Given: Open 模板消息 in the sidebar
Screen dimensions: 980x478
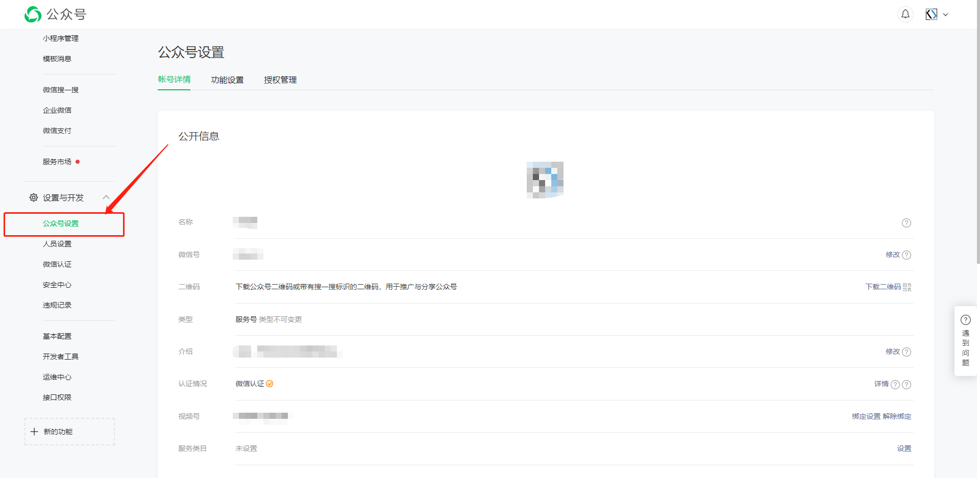Looking at the screenshot, I should 57,59.
